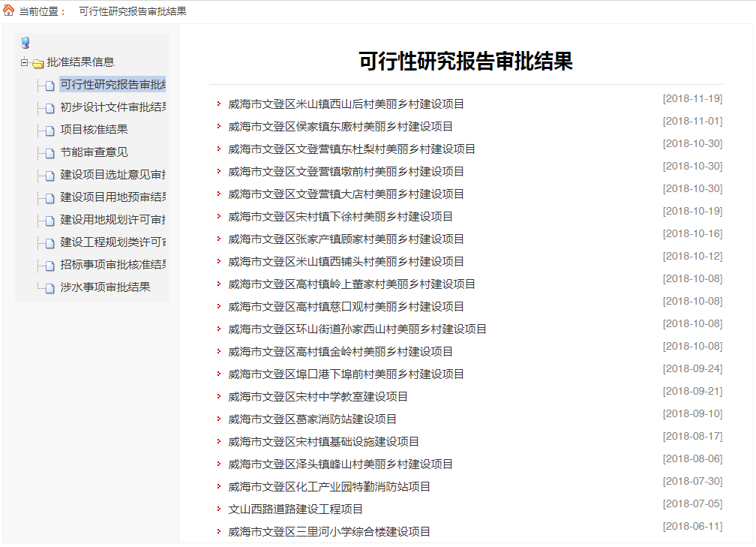This screenshot has height=547, width=756.
Task: Open 米山镇西山后村美丽乡村建设项目 link
Action: click(x=346, y=104)
